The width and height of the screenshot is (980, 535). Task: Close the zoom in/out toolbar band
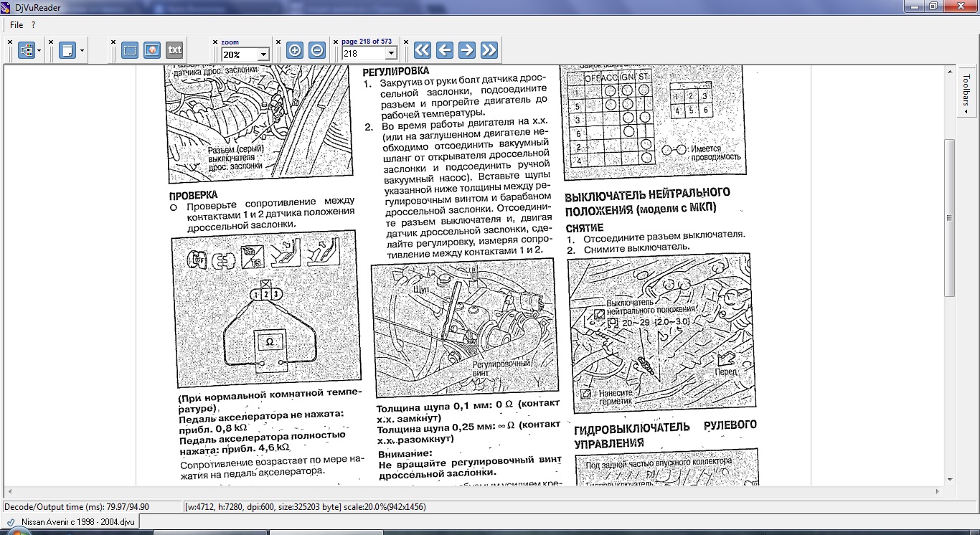click(279, 42)
